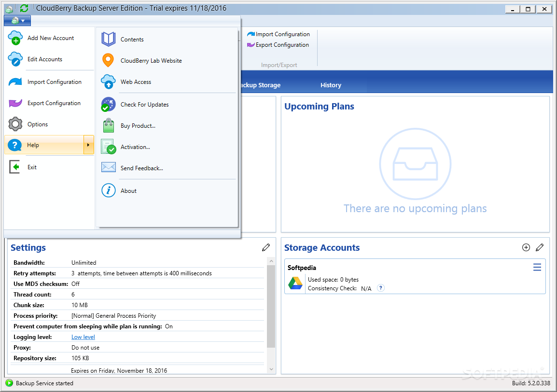557x392 pixels.
Task: Click the CloudBerry app icon in title bar
Action: click(9, 9)
